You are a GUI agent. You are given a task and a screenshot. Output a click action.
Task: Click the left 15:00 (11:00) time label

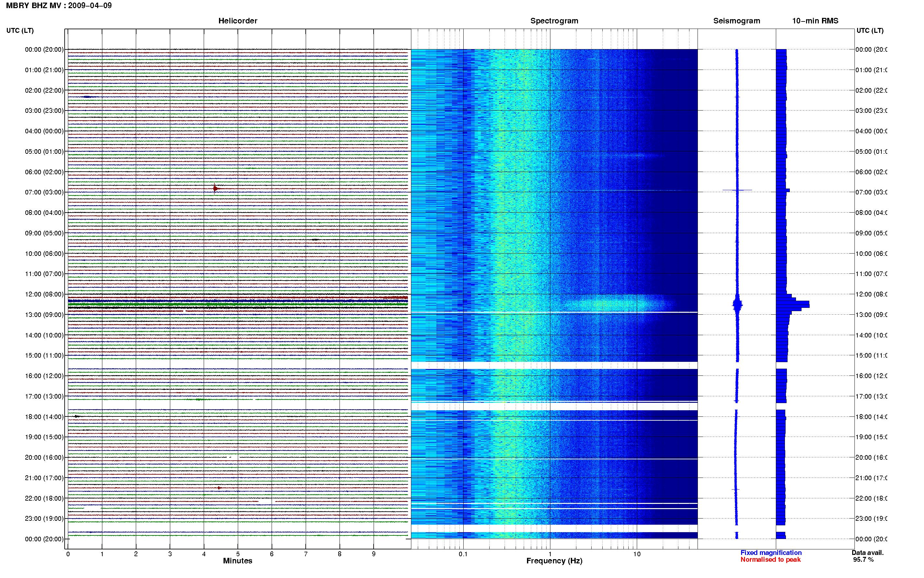pos(44,356)
